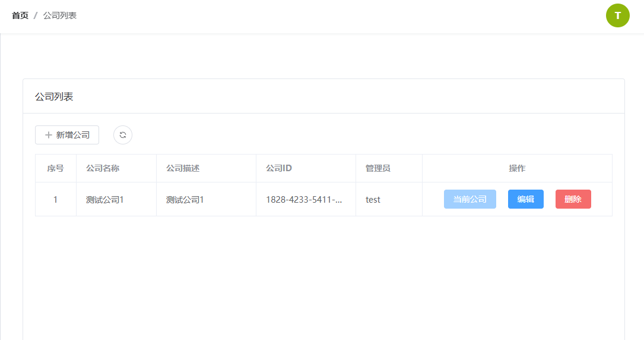
Task: Select row number 1 cell
Action: point(56,200)
